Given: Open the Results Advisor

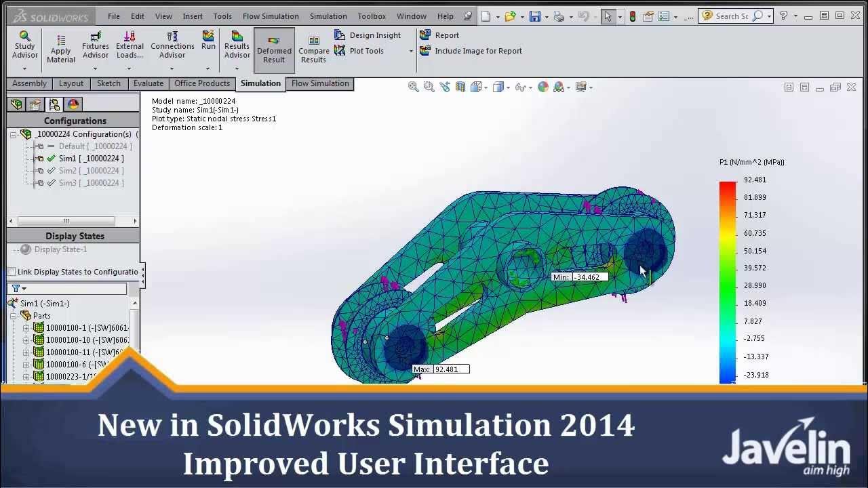Looking at the screenshot, I should pos(237,45).
